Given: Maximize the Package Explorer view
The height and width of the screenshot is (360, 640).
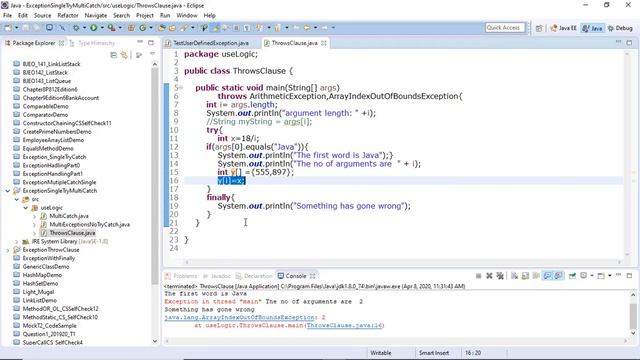Looking at the screenshot, I should pyautogui.click(x=151, y=42).
